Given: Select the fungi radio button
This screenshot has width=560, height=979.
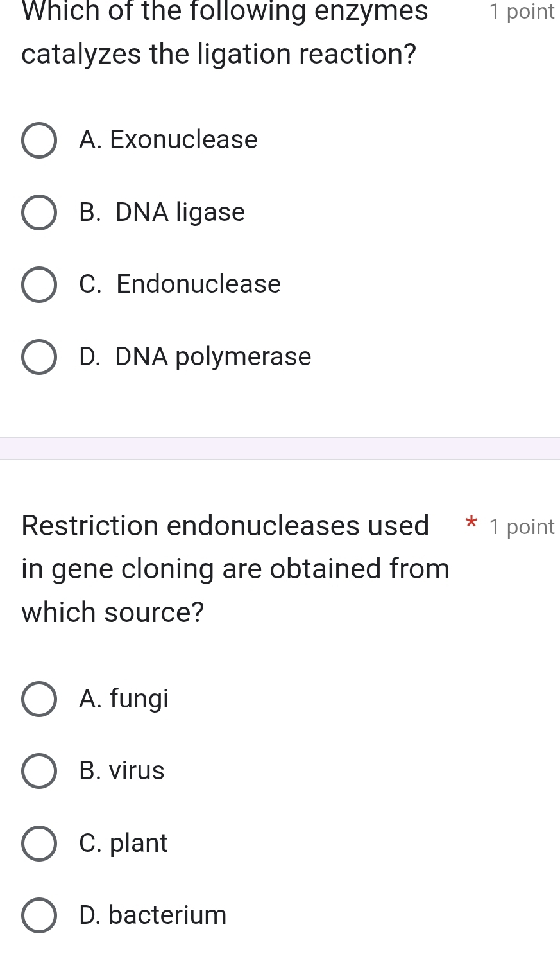Looking at the screenshot, I should pyautogui.click(x=38, y=698).
